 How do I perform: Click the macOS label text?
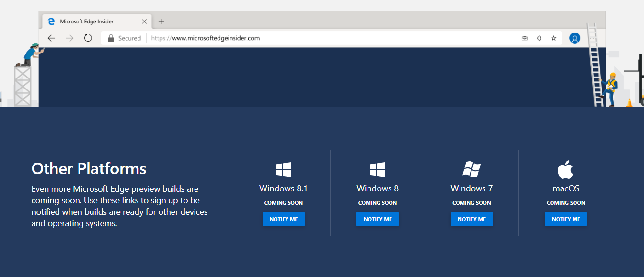click(566, 188)
